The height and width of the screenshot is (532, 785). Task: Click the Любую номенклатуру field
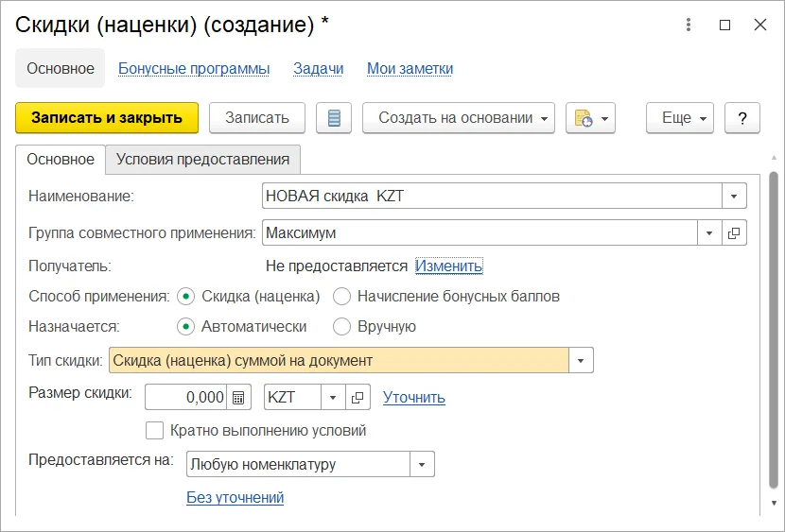click(298, 465)
